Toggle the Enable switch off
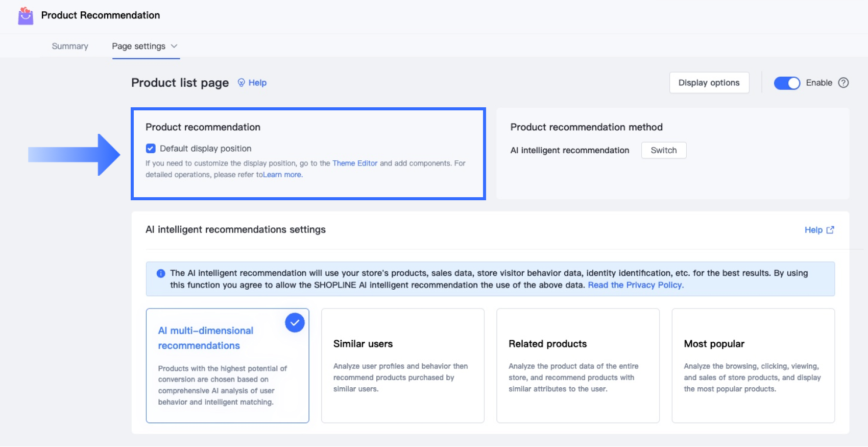 pos(787,83)
